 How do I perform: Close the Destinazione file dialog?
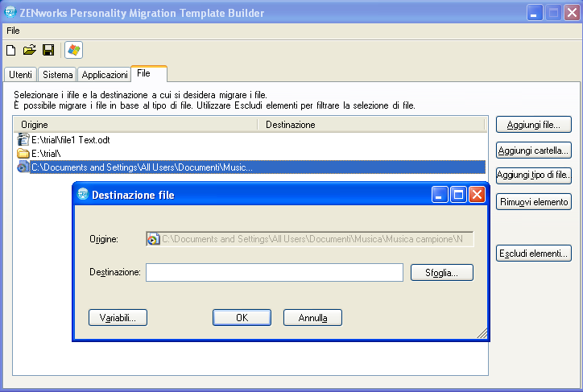[x=478, y=194]
